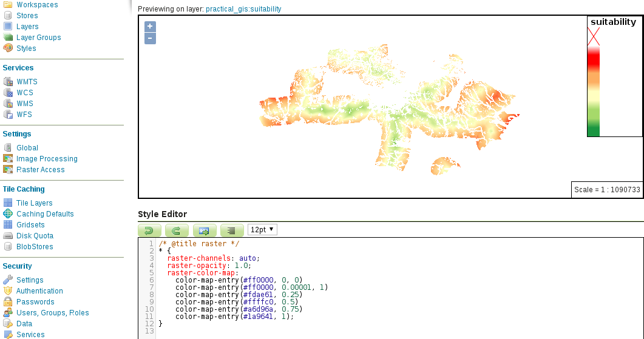Click the Gridsets grid icon
Screen dimensions: 644x339
(x=8, y=225)
